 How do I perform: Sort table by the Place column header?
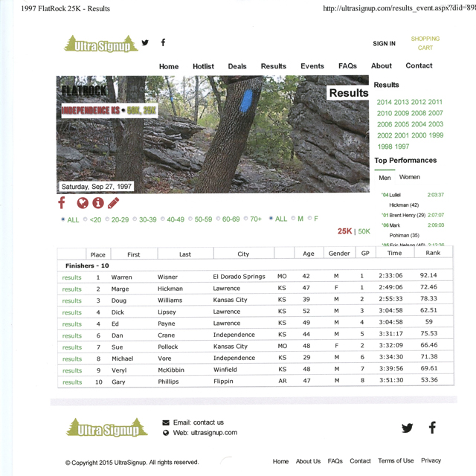tap(97, 254)
